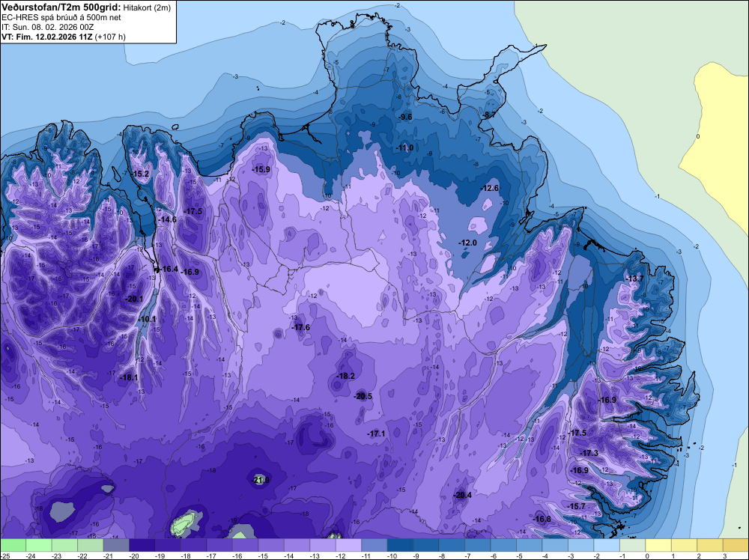Pick the legend swatch labeled -12
Image resolution: width=749 pixels, height=560 pixels.
pyautogui.click(x=348, y=546)
